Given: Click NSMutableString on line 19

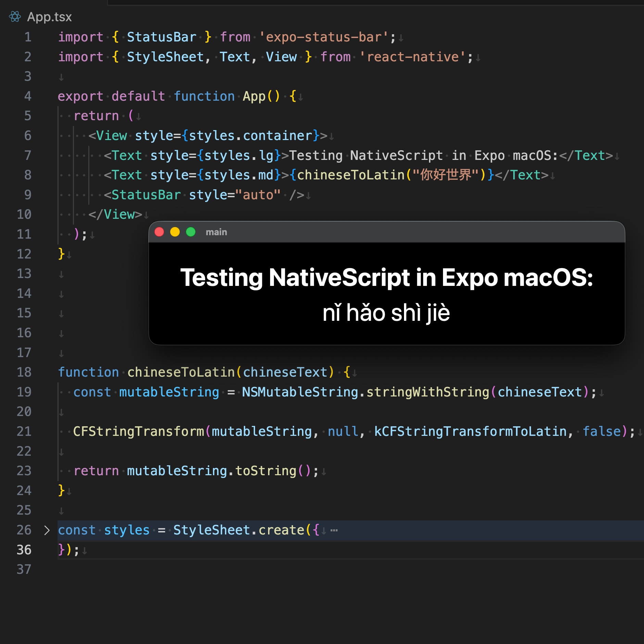Looking at the screenshot, I should click(300, 392).
